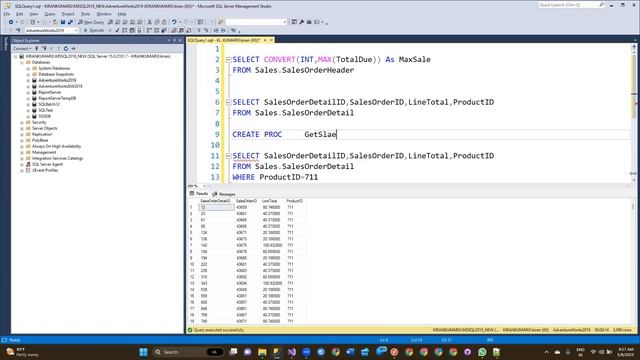Click the Navigate Backward icon in the toolbar
Image resolution: width=640 pixels, height=360 pixels.
click(11, 22)
